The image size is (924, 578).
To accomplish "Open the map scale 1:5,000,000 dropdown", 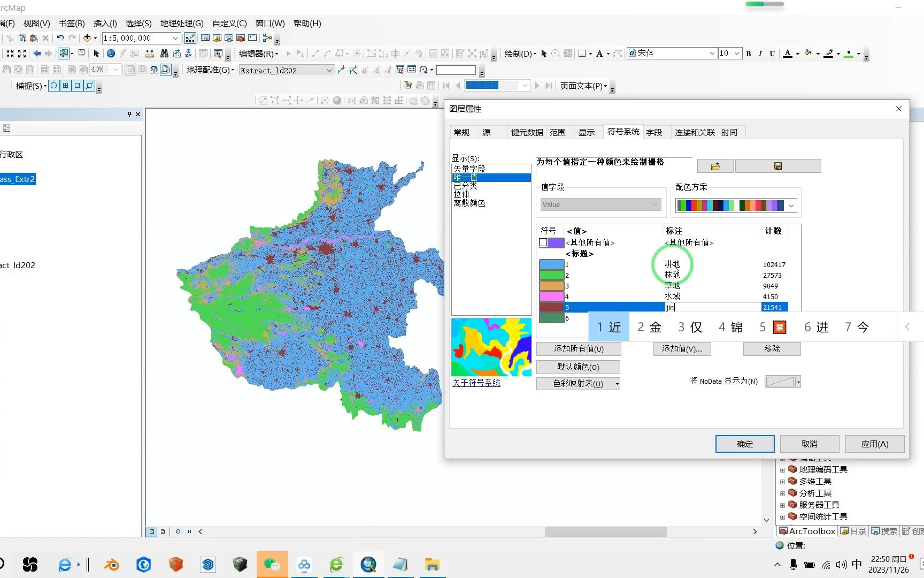I will [x=176, y=38].
